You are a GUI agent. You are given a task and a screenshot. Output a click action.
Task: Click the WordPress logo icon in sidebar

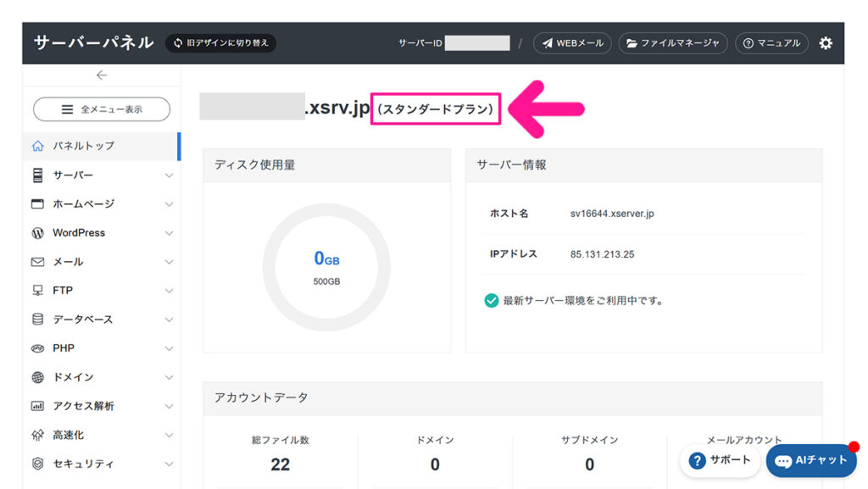click(37, 233)
